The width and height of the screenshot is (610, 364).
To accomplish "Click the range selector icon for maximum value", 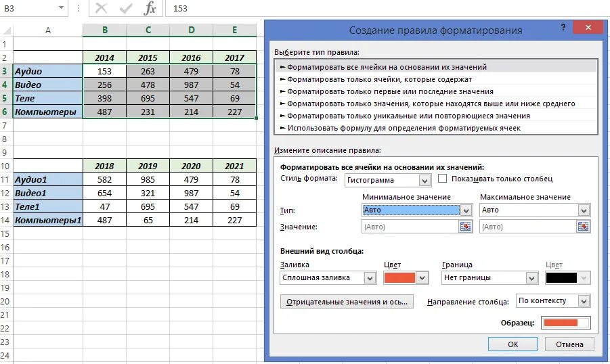I will (x=583, y=227).
